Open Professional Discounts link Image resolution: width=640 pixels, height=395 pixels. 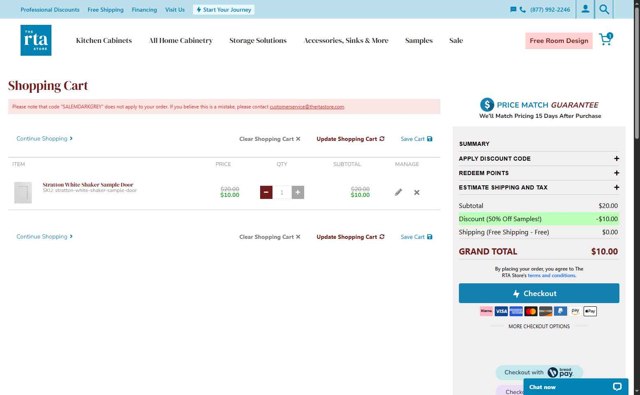[50, 9]
